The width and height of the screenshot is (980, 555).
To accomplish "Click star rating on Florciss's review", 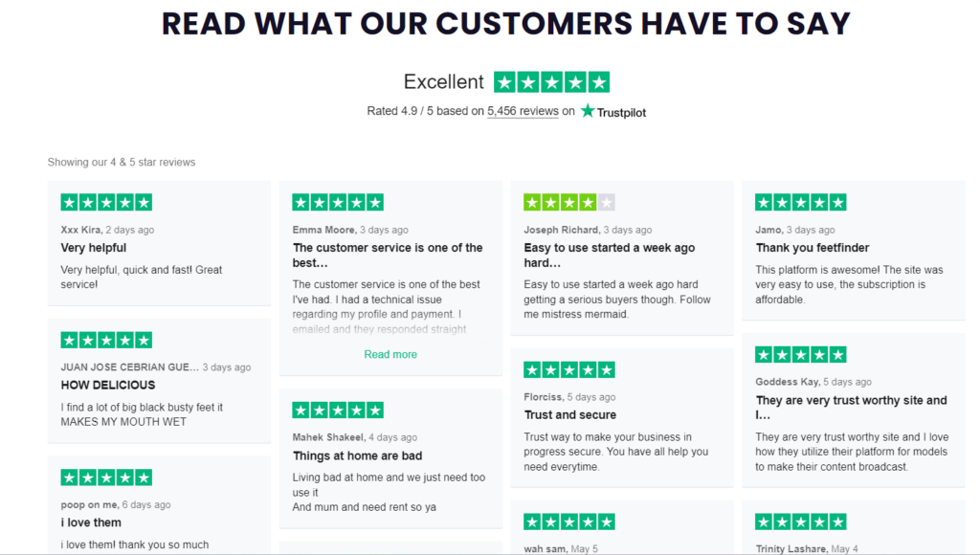I will 569,370.
